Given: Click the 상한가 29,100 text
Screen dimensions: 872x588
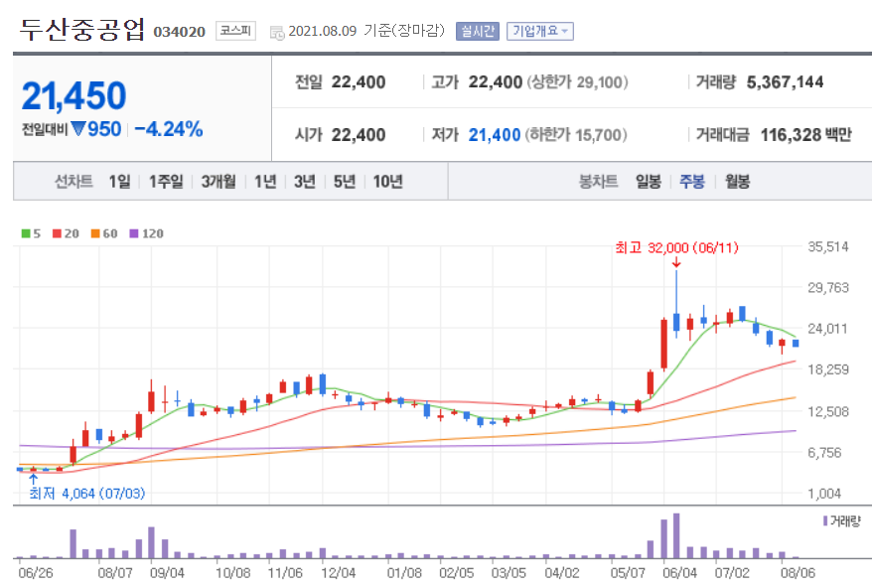Looking at the screenshot, I should click(x=577, y=82).
